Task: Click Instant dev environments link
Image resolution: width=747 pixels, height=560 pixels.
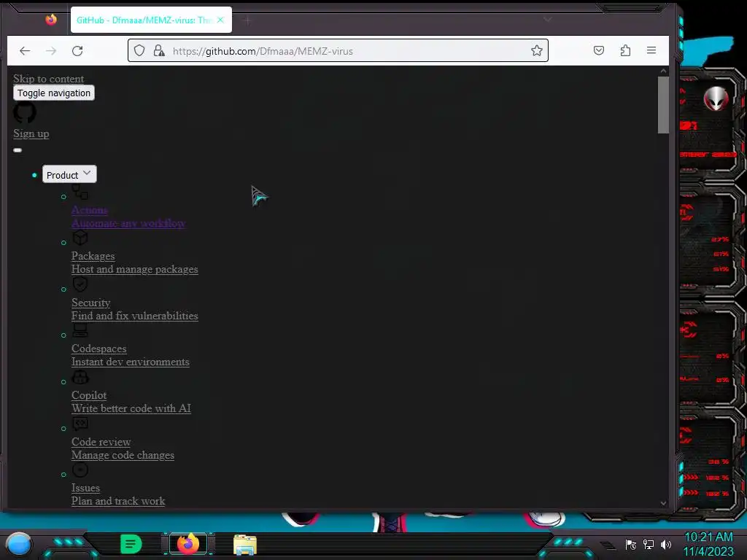Action: [x=131, y=362]
